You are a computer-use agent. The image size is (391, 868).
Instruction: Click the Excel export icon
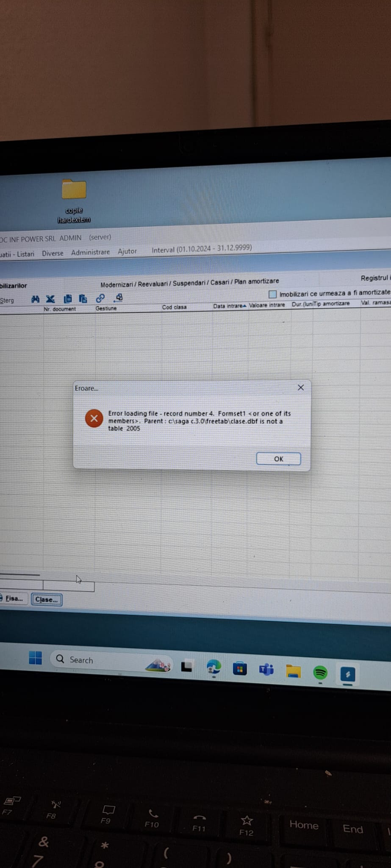(x=50, y=299)
